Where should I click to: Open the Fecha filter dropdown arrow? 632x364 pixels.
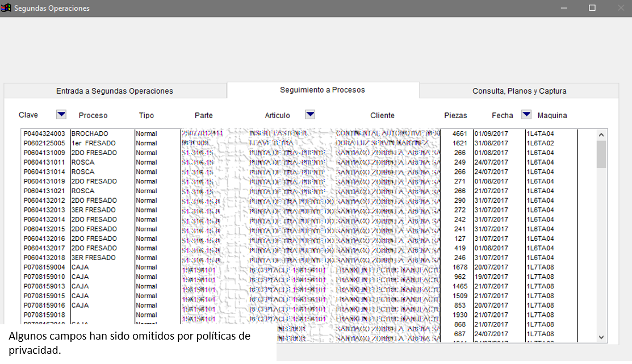point(526,115)
